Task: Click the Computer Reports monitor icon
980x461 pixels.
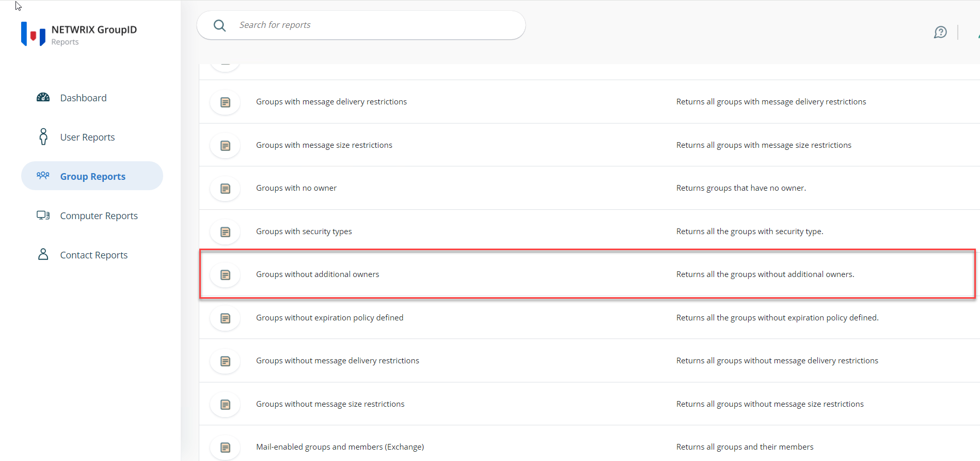Action: pyautogui.click(x=43, y=216)
